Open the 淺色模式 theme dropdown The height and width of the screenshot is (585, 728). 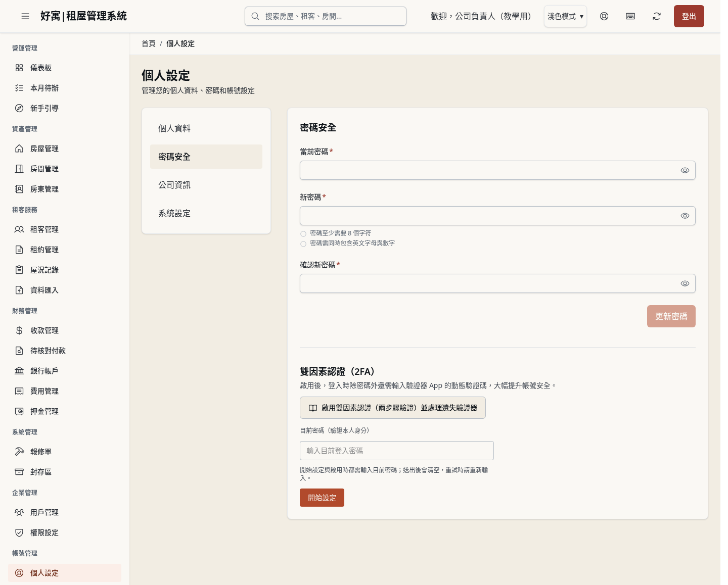565,16
